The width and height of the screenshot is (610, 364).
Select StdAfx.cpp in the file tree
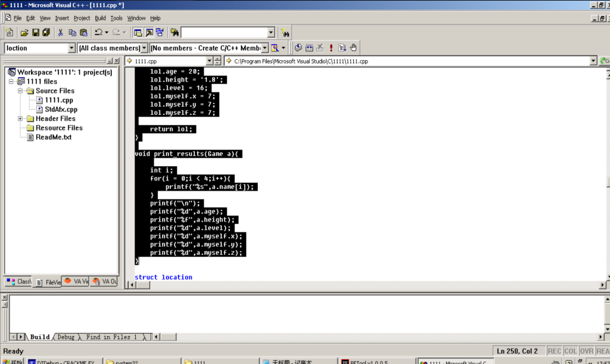tap(61, 110)
